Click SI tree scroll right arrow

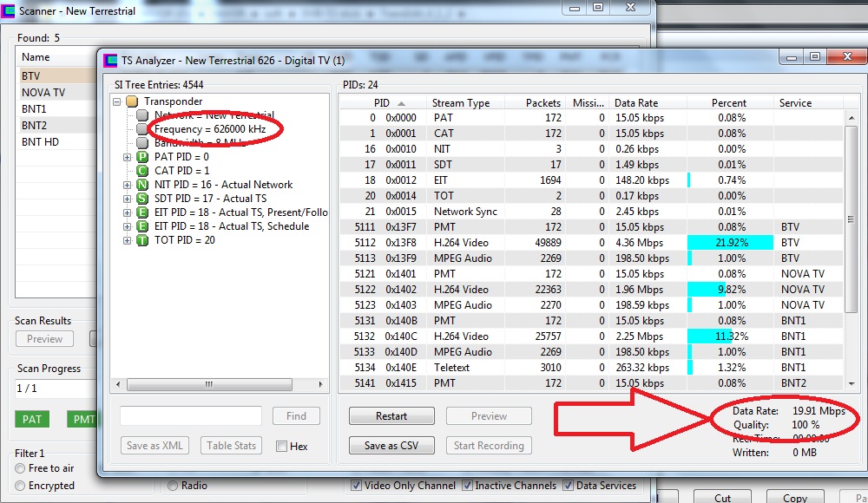(320, 384)
